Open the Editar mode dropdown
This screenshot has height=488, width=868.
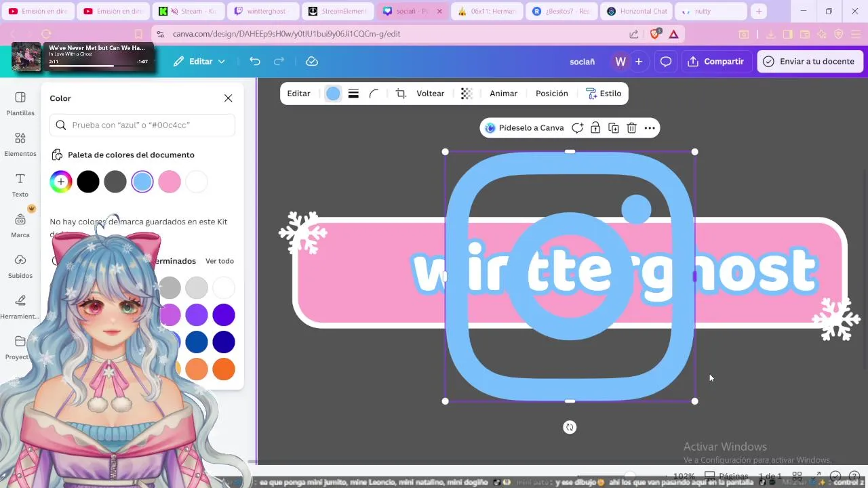coord(199,61)
